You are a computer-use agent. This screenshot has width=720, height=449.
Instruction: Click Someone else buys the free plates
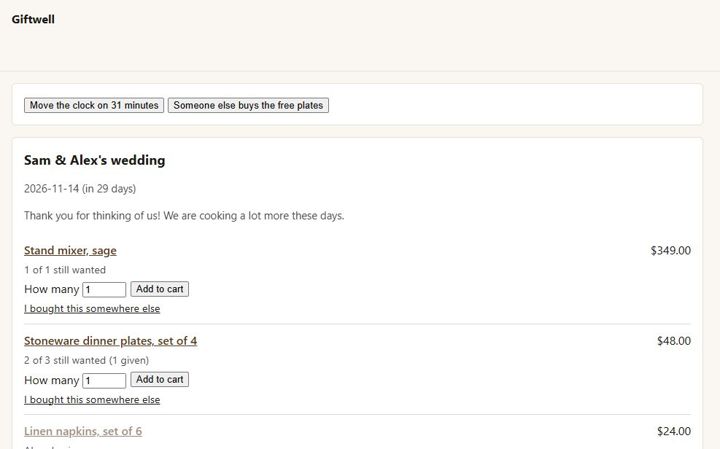point(248,105)
